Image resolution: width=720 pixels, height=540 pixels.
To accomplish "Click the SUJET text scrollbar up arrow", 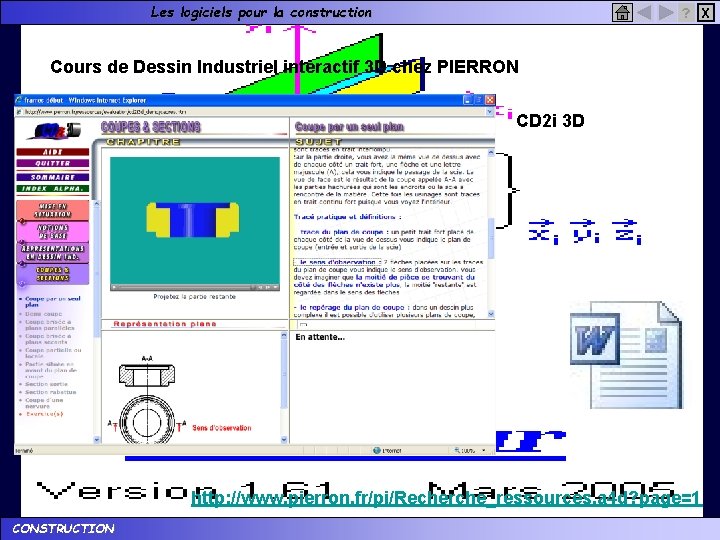I will click(491, 152).
